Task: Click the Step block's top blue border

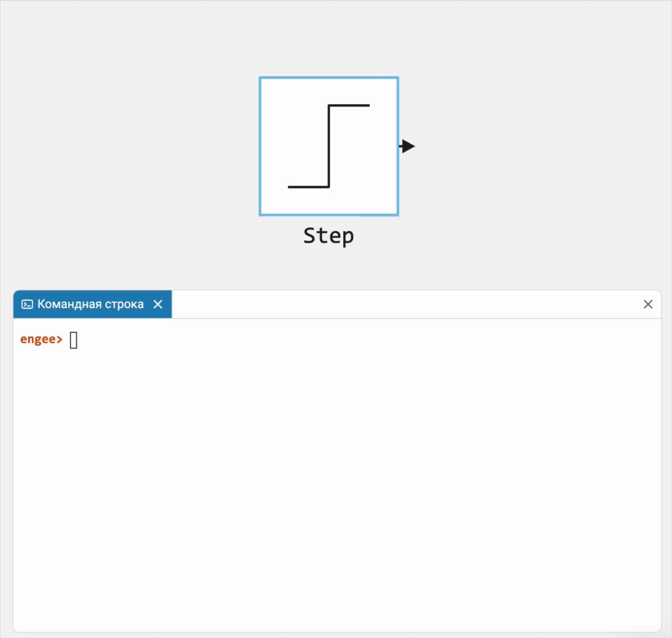Action: pos(329,78)
